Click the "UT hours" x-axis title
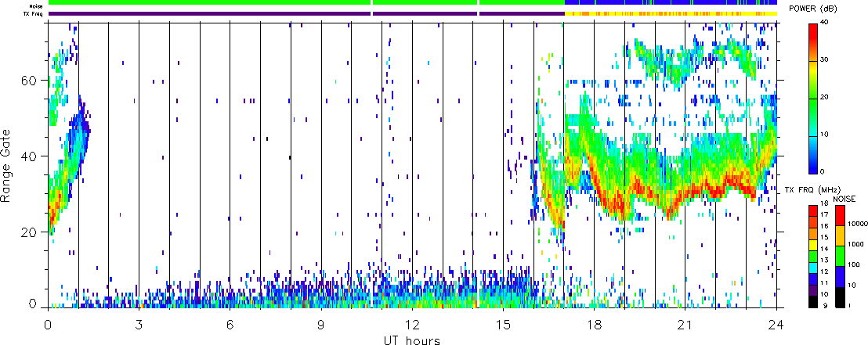The image size is (868, 345). tap(412, 340)
